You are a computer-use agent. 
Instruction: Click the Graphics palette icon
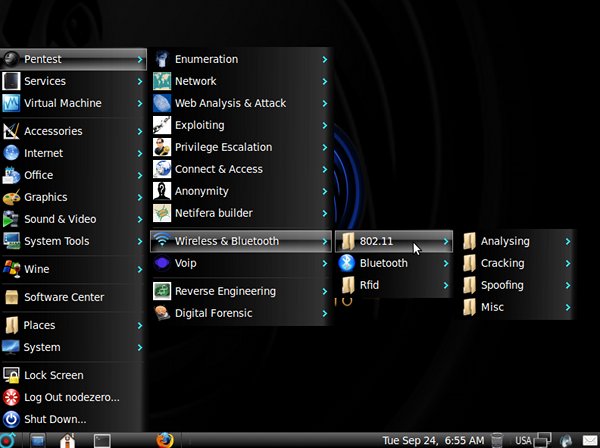11,197
